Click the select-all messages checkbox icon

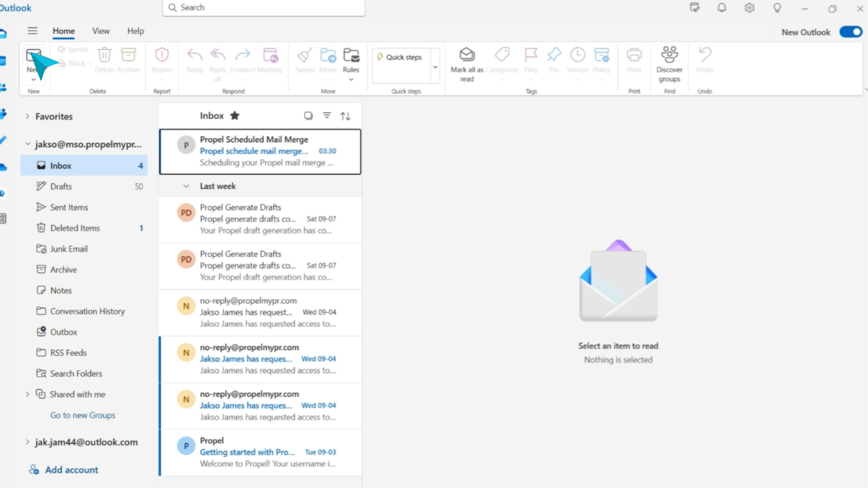click(x=308, y=116)
